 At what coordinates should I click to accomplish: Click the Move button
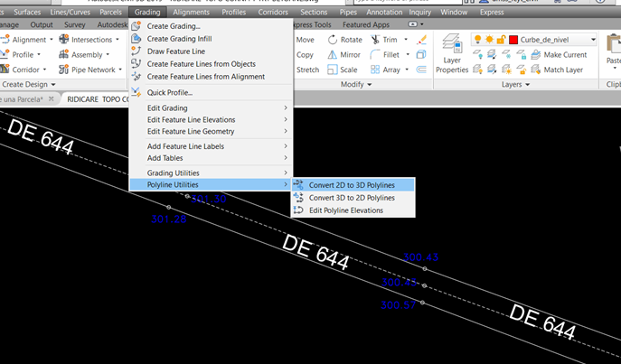pyautogui.click(x=305, y=40)
